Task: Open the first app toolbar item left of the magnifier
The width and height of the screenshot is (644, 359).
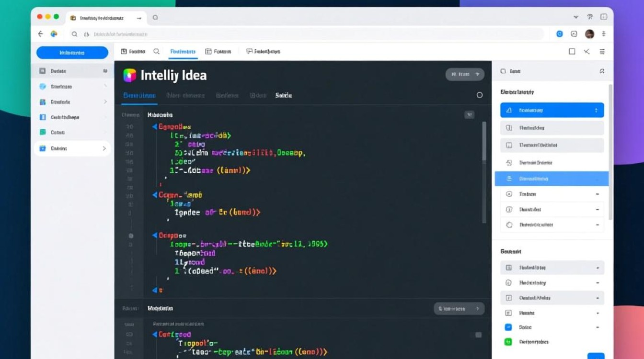Action: pos(133,51)
